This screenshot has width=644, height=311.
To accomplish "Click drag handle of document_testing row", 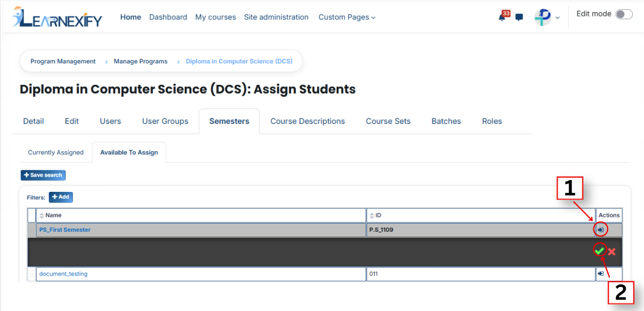I will 32,274.
